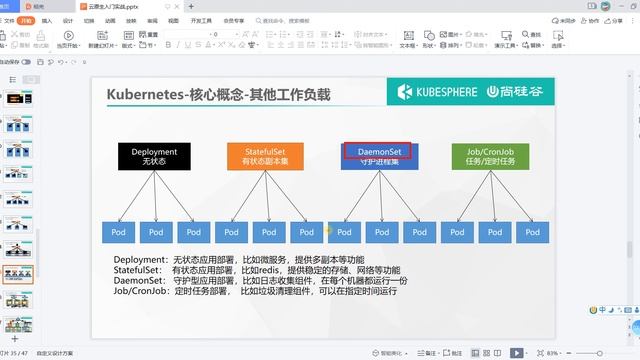Open a new document tab with plus
Viewport: 640px width, 360px height.
[x=191, y=7]
